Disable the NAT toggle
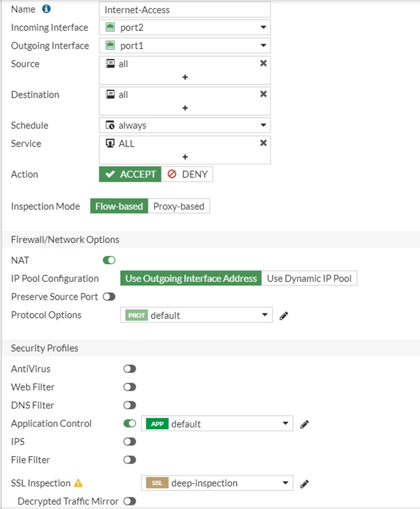 [x=109, y=260]
